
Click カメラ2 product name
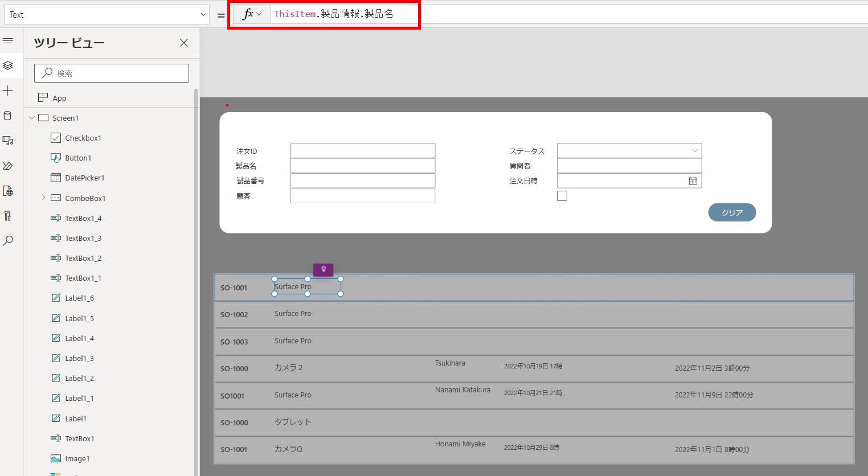289,368
